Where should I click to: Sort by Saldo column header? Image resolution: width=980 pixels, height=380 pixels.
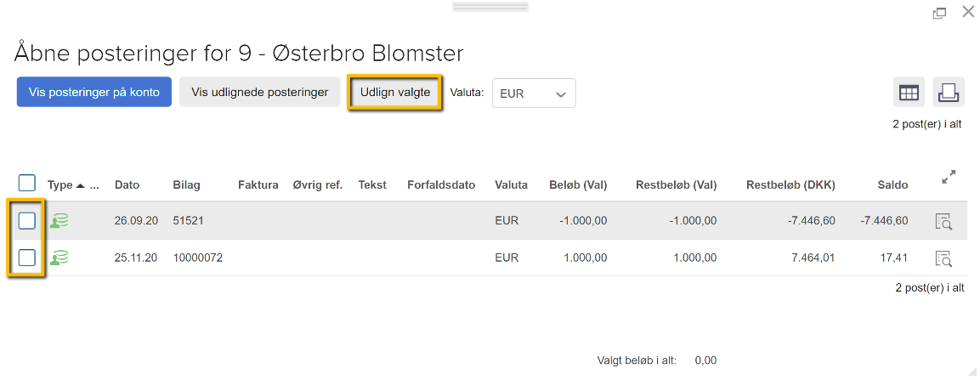point(892,185)
